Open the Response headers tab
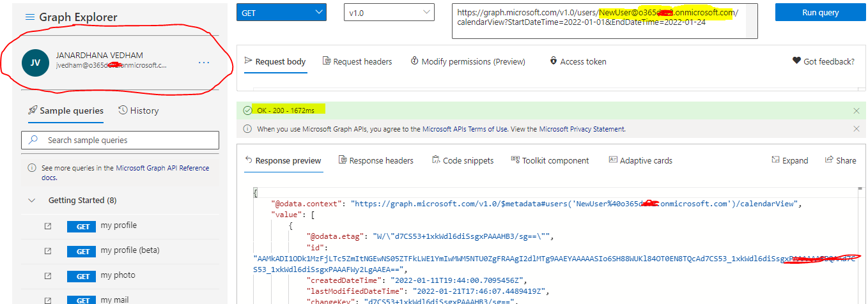This screenshot has width=868, height=304. pos(376,160)
